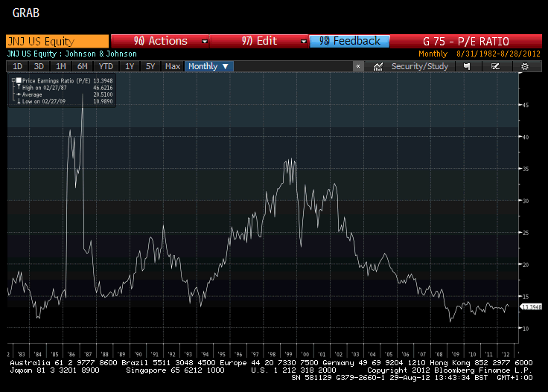Click the annotation edit pencil icon
This screenshot has width=548, height=392.
pyautogui.click(x=495, y=66)
